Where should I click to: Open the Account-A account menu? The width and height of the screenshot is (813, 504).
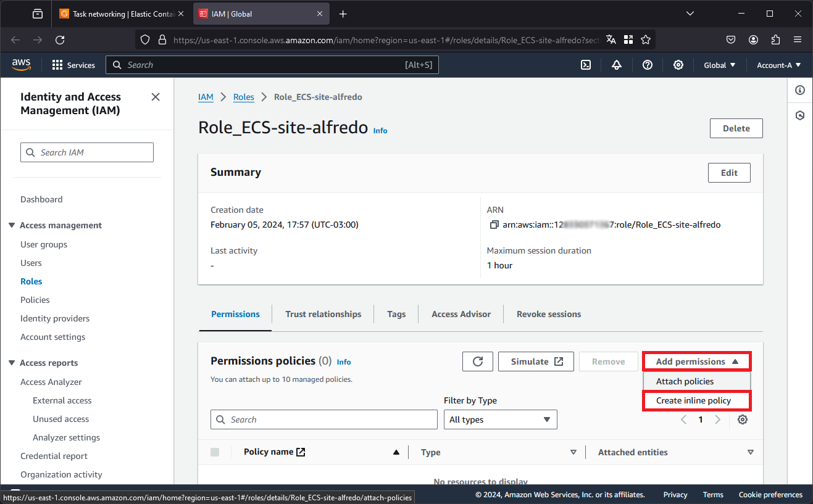[x=778, y=65]
